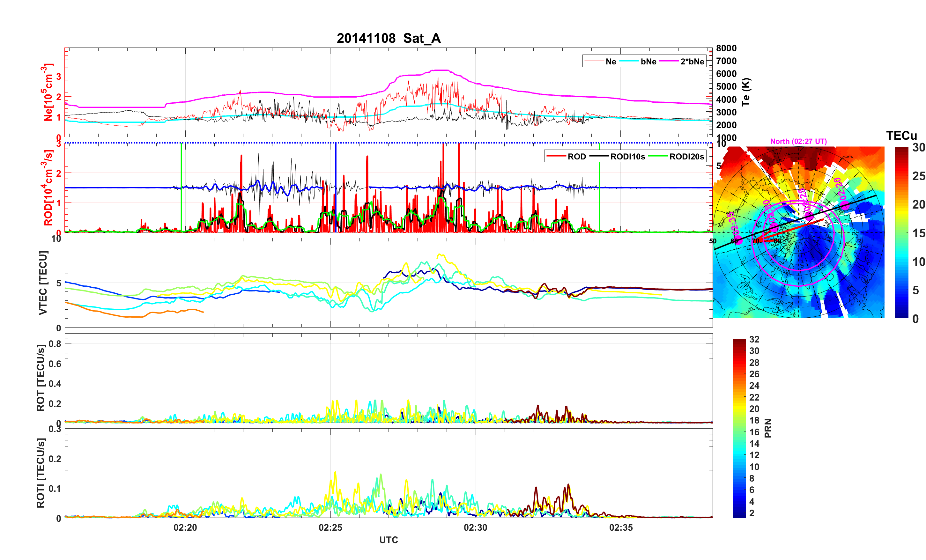Click the North (02:27 UT) map title
Screen dimensions: 926x560
[798, 141]
